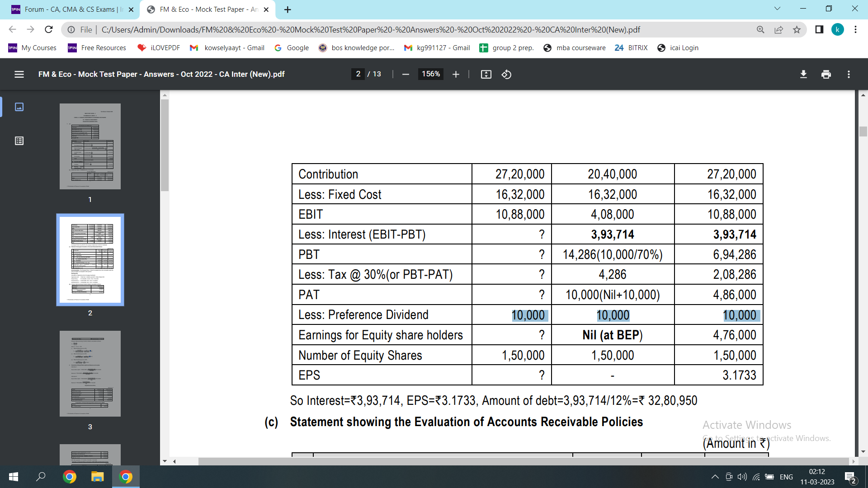Rotate the PDF counterclockwise
This screenshot has height=488, width=868.
pos(506,75)
